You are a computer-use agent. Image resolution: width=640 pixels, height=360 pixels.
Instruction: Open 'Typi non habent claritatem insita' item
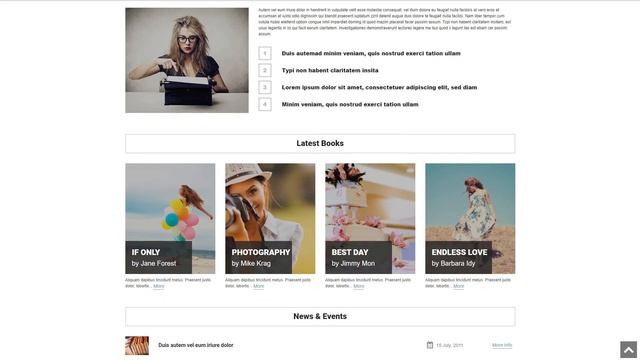pyautogui.click(x=330, y=70)
